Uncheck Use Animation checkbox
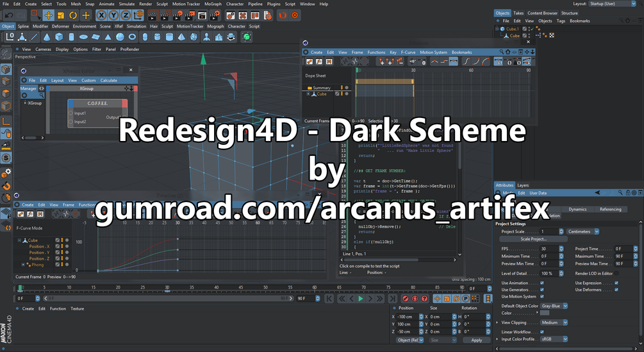 (x=541, y=283)
